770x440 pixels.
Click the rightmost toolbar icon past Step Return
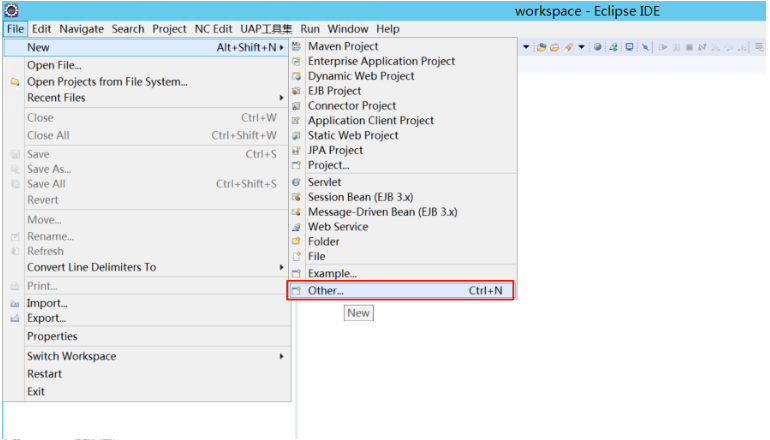coord(759,47)
